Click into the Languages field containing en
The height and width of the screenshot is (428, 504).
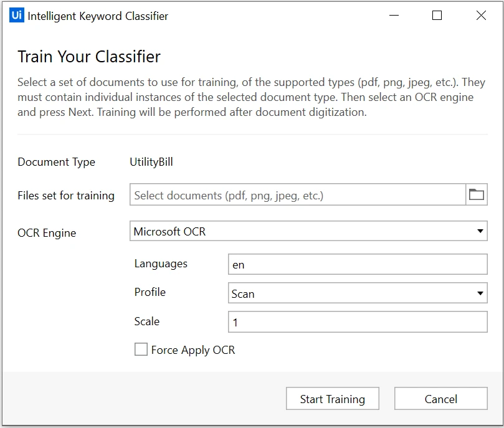click(358, 264)
